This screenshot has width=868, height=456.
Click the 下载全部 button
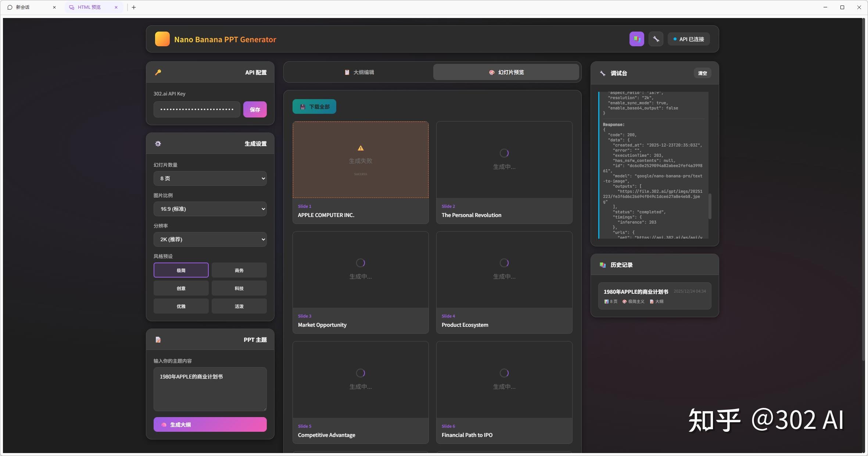[314, 107]
